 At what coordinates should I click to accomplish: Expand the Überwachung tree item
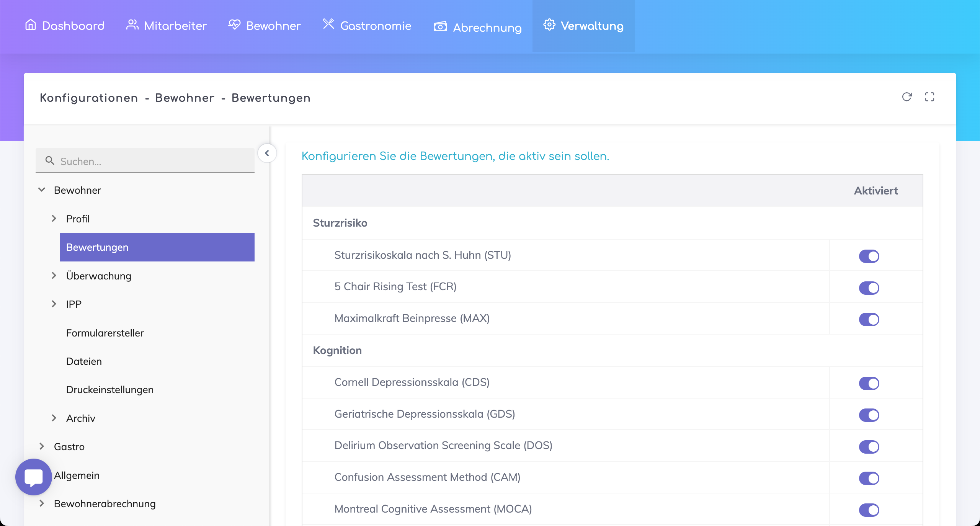pyautogui.click(x=54, y=276)
